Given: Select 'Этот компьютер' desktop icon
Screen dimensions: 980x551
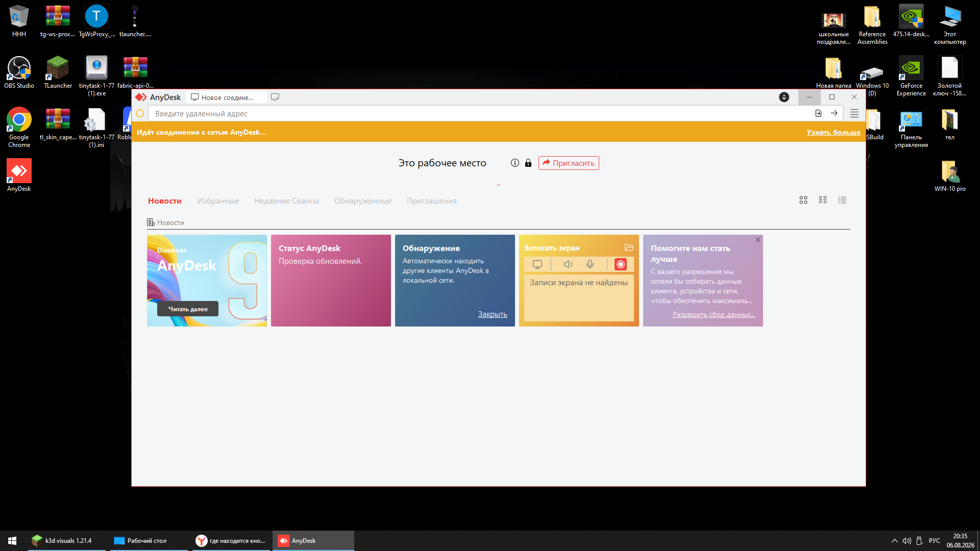Looking at the screenshot, I should [x=950, y=24].
